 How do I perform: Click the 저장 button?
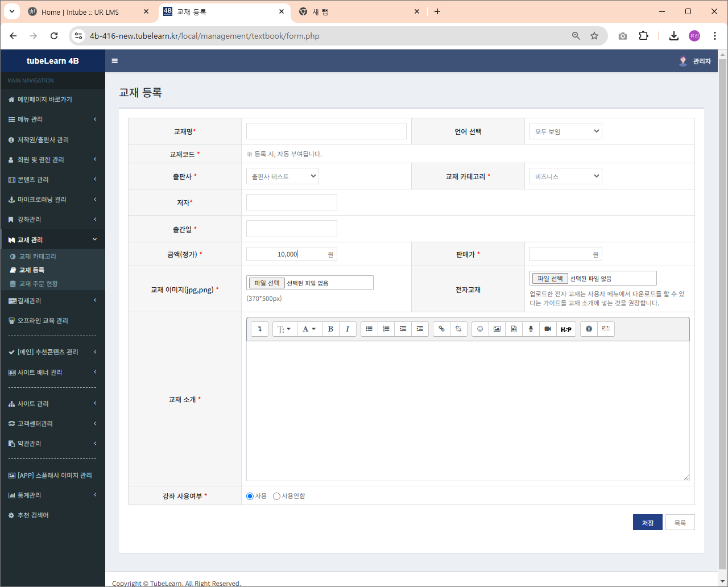click(x=647, y=523)
